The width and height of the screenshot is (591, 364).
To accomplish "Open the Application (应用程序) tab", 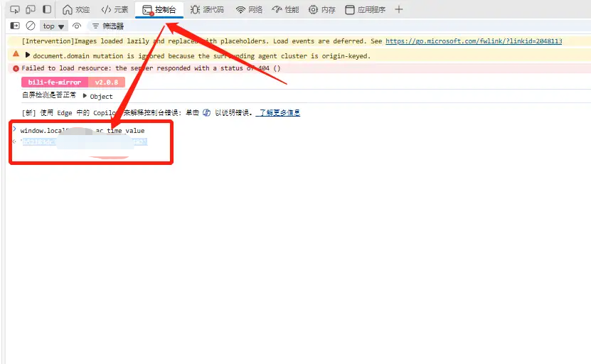I will pyautogui.click(x=365, y=10).
